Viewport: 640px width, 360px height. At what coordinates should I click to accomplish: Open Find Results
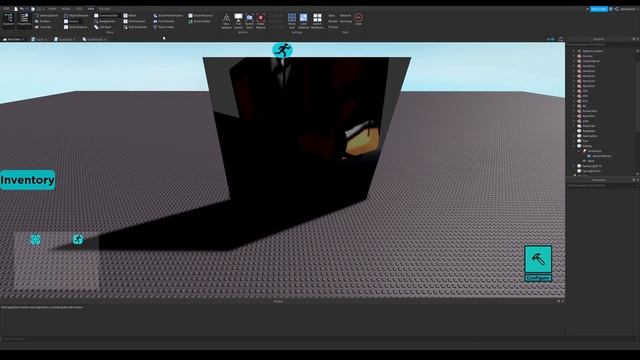point(164,21)
